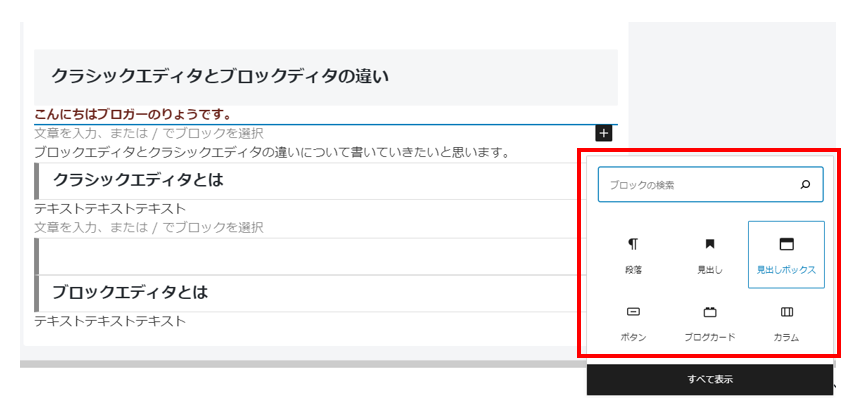Click the black plus add-block button

604,134
